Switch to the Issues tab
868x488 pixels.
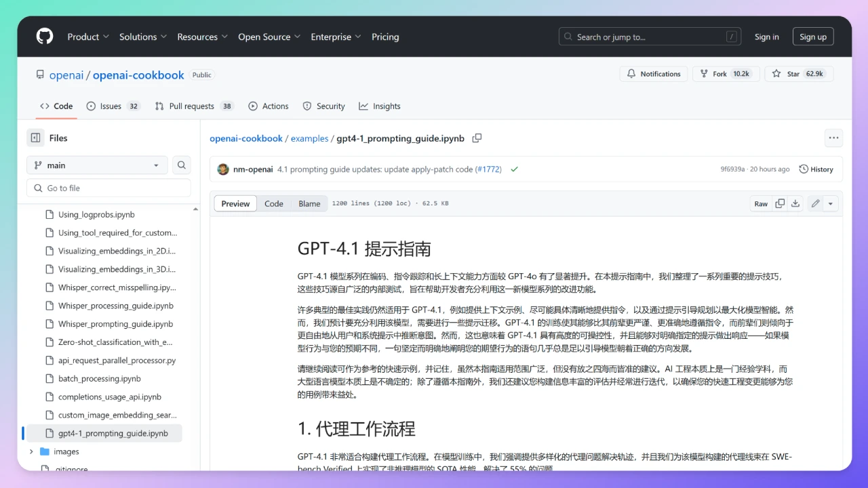pos(113,106)
